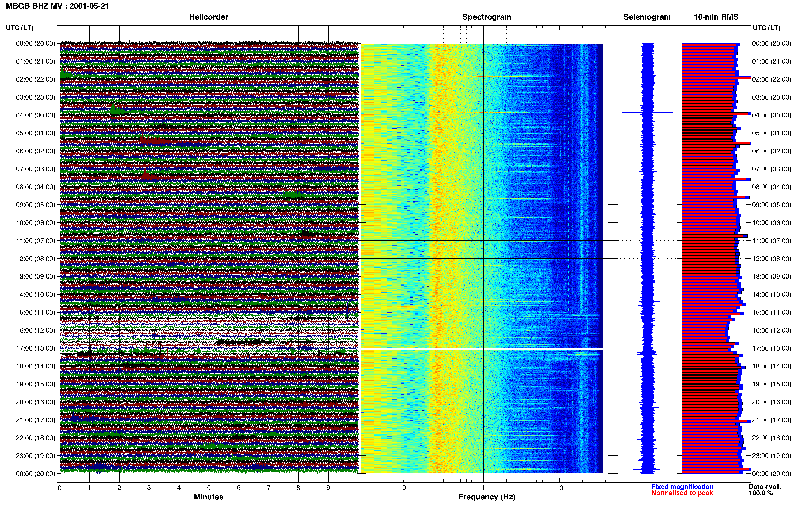The width and height of the screenshot is (812, 508).
Task: Click the right '12:00 (08:00)' time label
Action: click(x=772, y=259)
